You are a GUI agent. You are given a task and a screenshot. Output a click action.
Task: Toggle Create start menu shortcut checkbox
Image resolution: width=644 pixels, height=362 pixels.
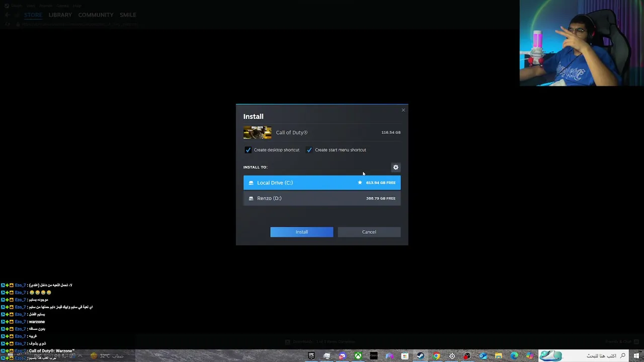(309, 150)
